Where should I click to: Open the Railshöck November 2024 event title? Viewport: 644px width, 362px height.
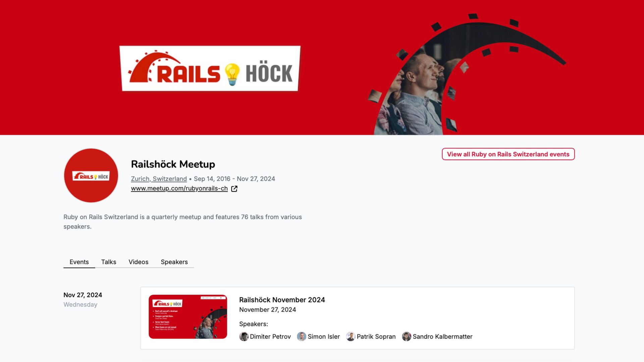[282, 300]
